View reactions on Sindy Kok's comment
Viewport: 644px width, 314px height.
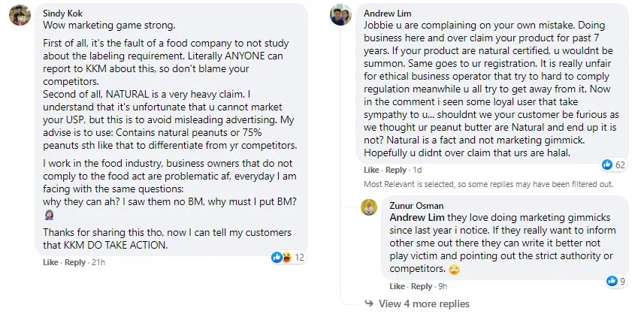[289, 257]
